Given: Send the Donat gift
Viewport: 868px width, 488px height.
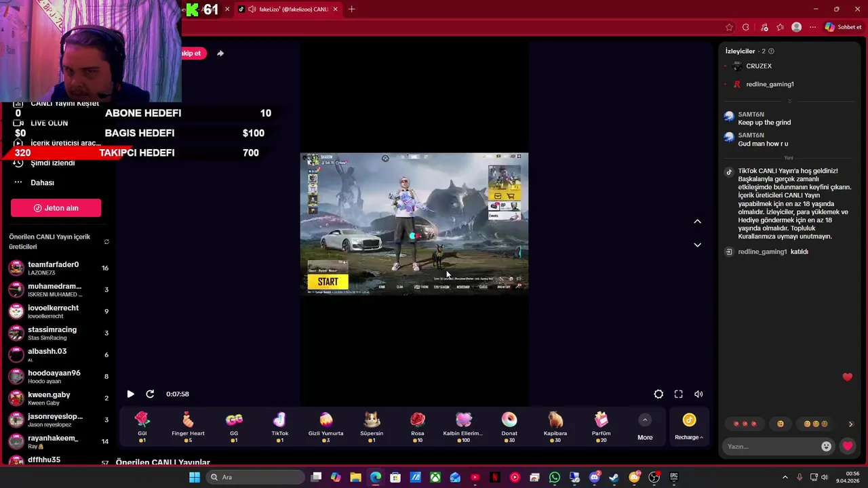Looking at the screenshot, I should coord(509,427).
